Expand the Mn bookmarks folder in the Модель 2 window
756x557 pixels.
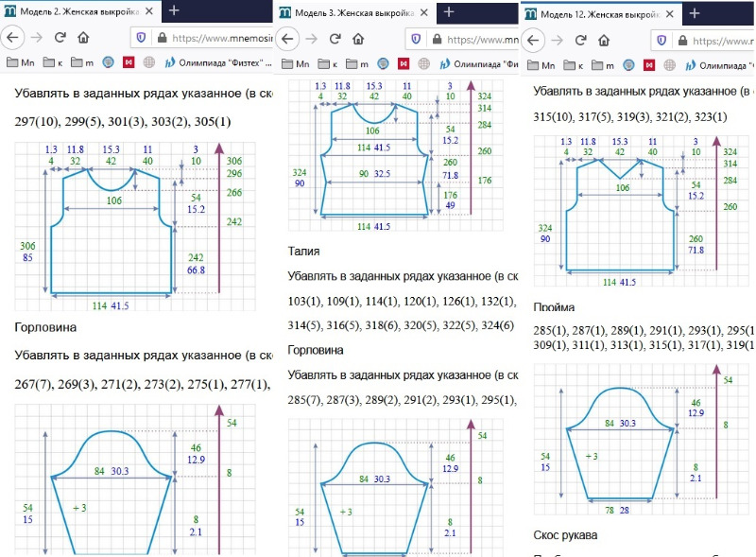coord(21,63)
